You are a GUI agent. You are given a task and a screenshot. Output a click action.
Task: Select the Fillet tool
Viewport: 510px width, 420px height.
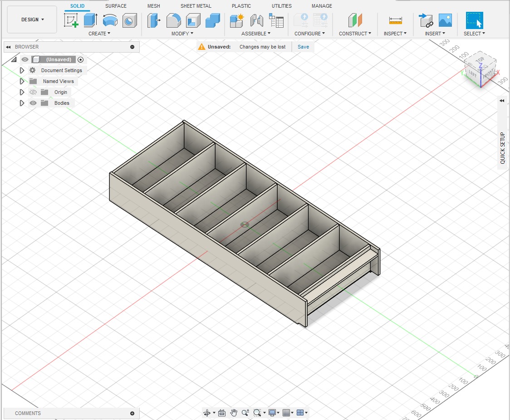click(x=173, y=20)
